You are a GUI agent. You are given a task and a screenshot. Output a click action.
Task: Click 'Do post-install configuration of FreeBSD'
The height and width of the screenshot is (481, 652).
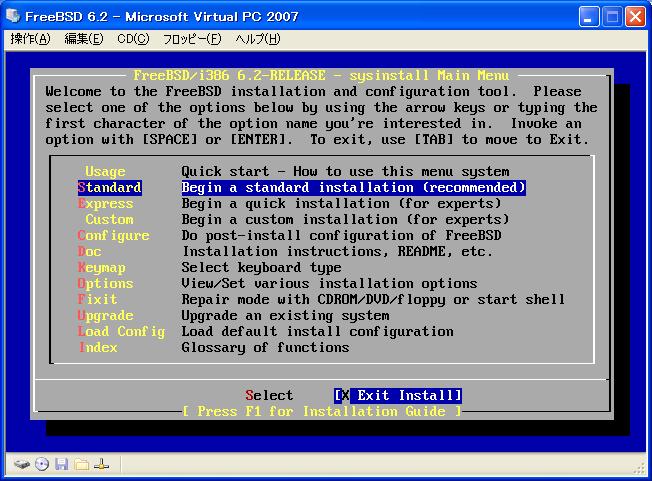(341, 235)
